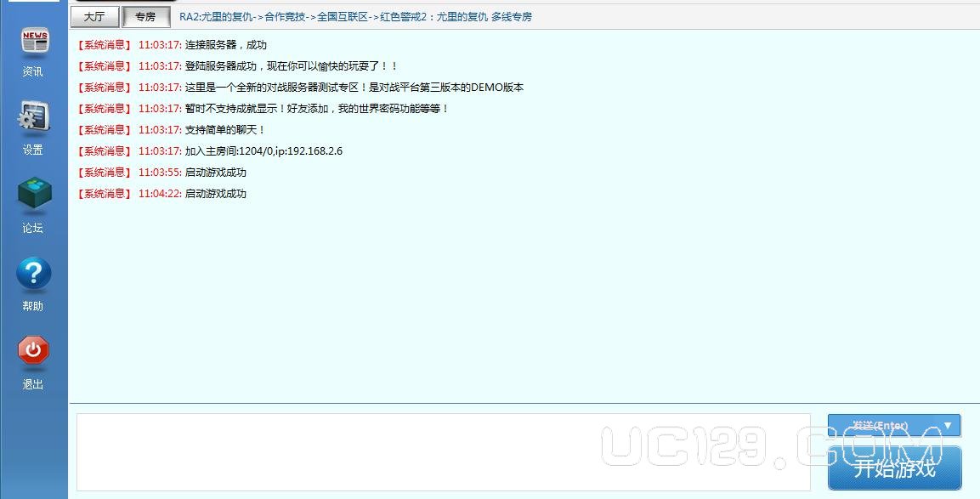Click the 发送(Enter) send button
980x499 pixels.
(881, 425)
